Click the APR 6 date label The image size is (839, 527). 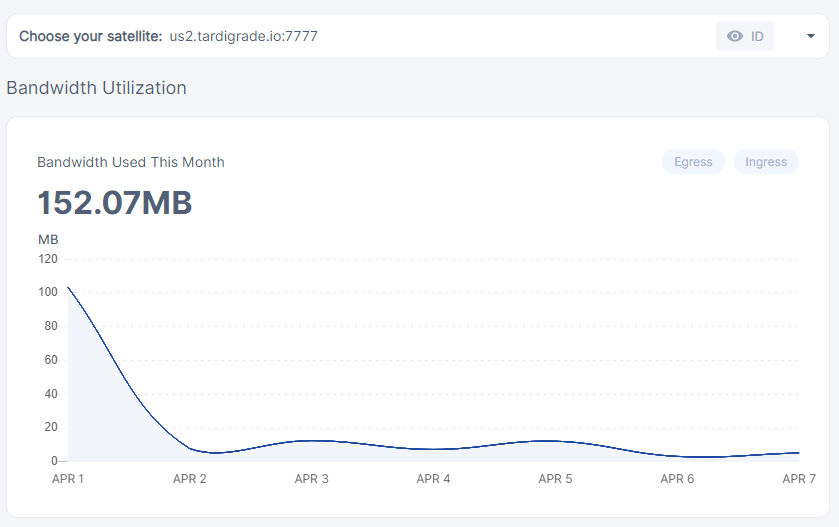coord(677,479)
